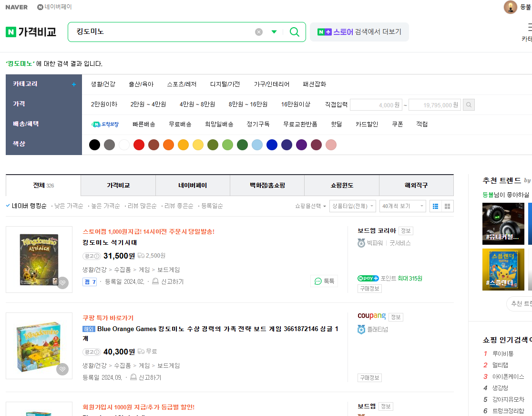Switch to the 해외직구 tab
The height and width of the screenshot is (416, 532).
(416, 186)
